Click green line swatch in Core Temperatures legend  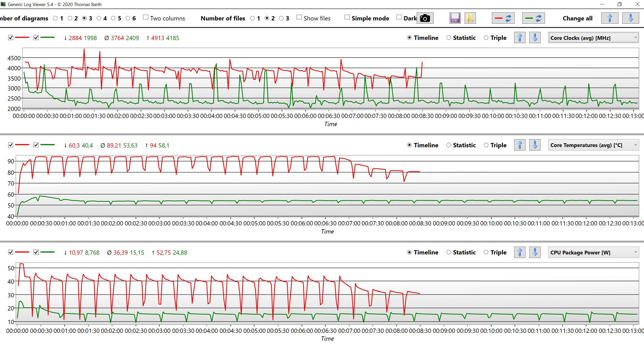pyautogui.click(x=47, y=145)
